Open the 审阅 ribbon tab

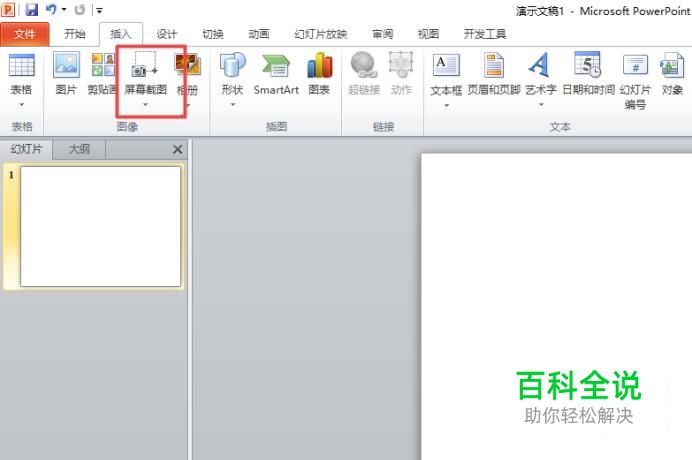(382, 34)
